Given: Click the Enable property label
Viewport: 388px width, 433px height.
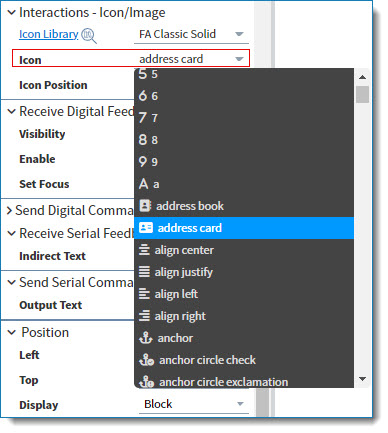Looking at the screenshot, I should 37,159.
